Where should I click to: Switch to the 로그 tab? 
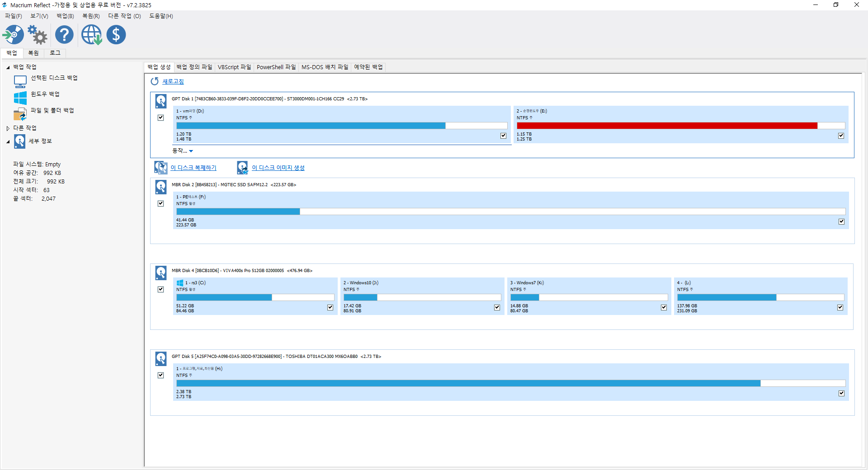[x=55, y=53]
